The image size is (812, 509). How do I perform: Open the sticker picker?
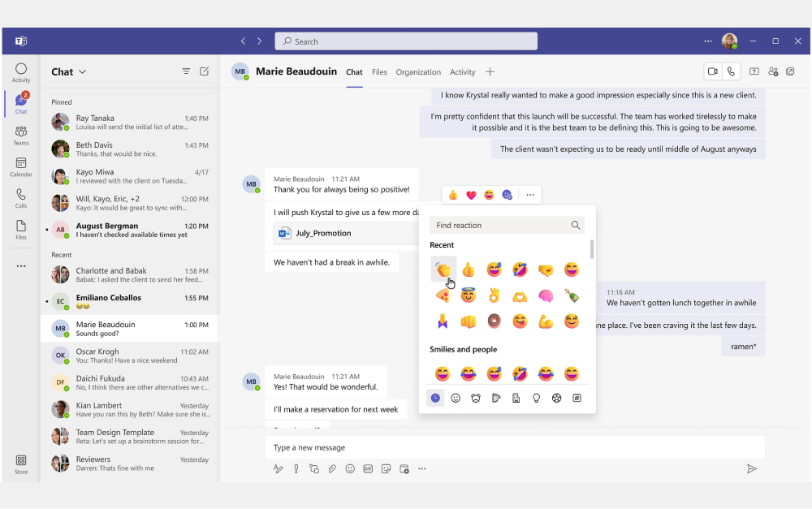tap(387, 468)
